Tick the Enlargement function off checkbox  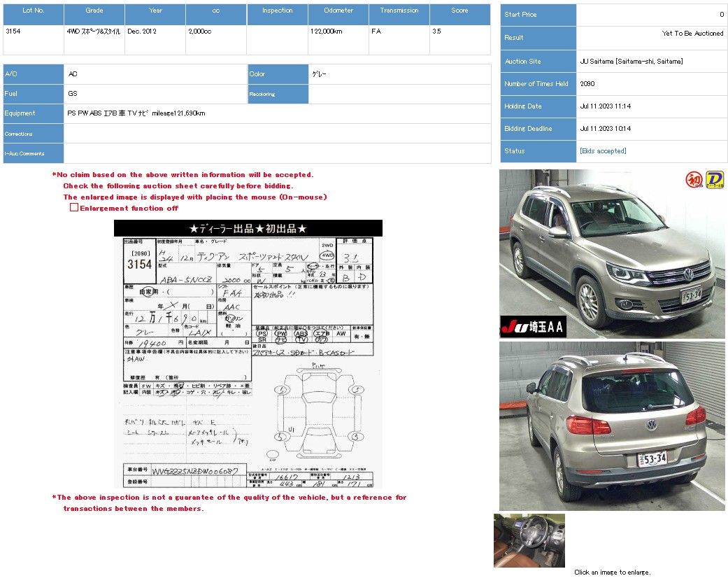(73, 208)
